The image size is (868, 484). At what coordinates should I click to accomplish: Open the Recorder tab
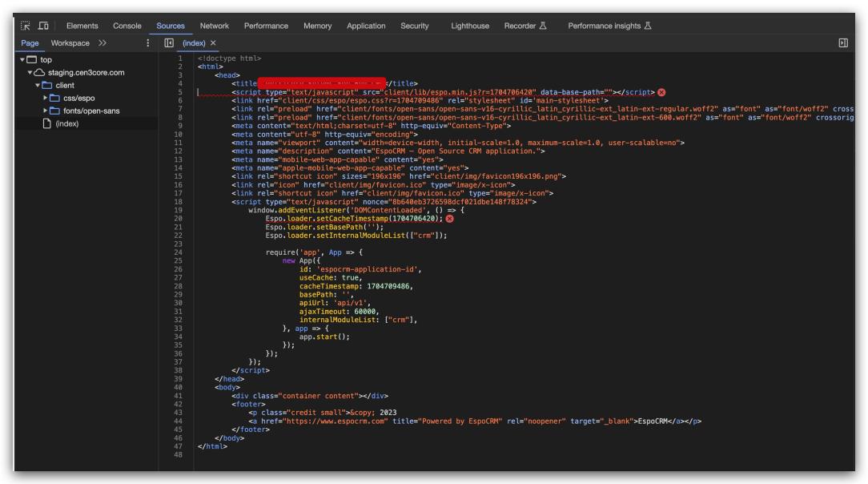tap(524, 26)
